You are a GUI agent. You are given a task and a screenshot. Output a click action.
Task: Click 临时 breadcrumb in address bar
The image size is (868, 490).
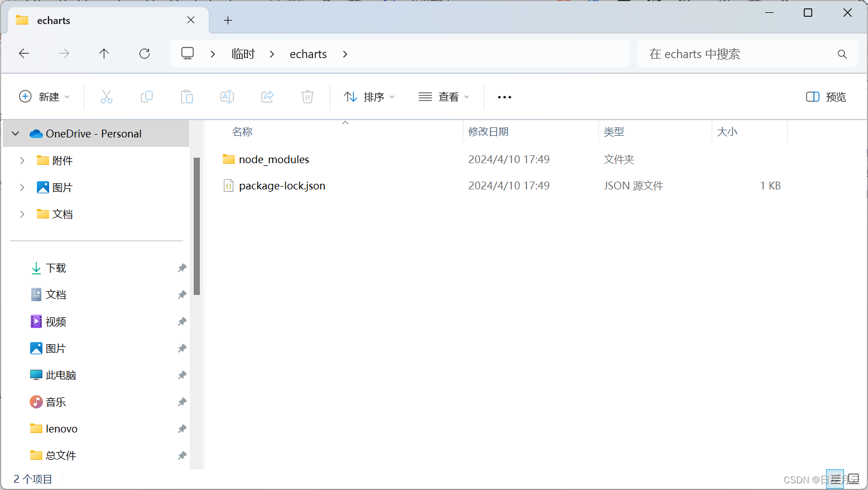coord(243,54)
